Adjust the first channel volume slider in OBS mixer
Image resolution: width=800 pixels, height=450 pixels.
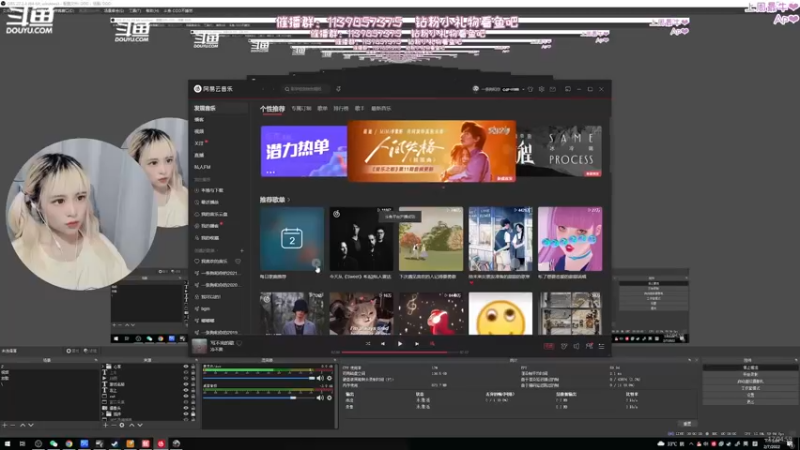[259, 379]
